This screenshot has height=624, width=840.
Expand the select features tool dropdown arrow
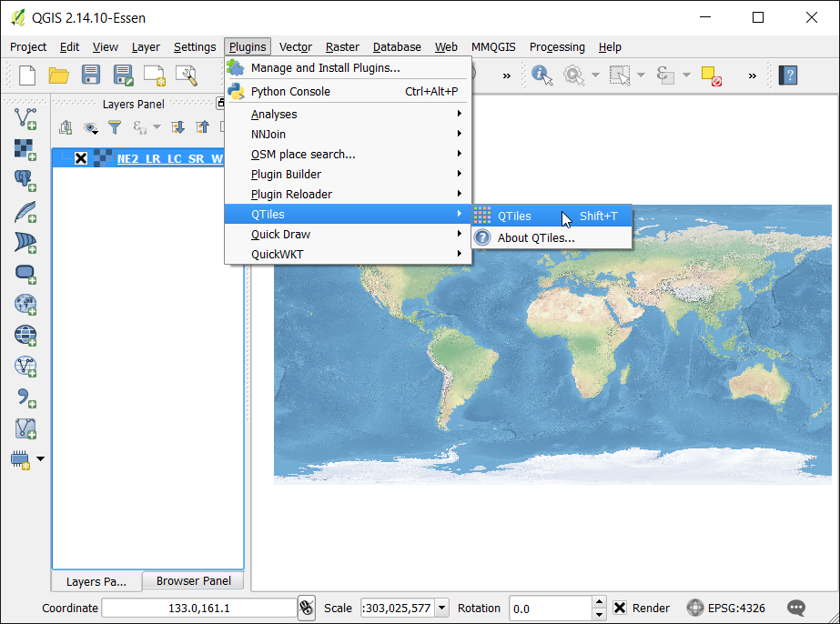[x=641, y=75]
